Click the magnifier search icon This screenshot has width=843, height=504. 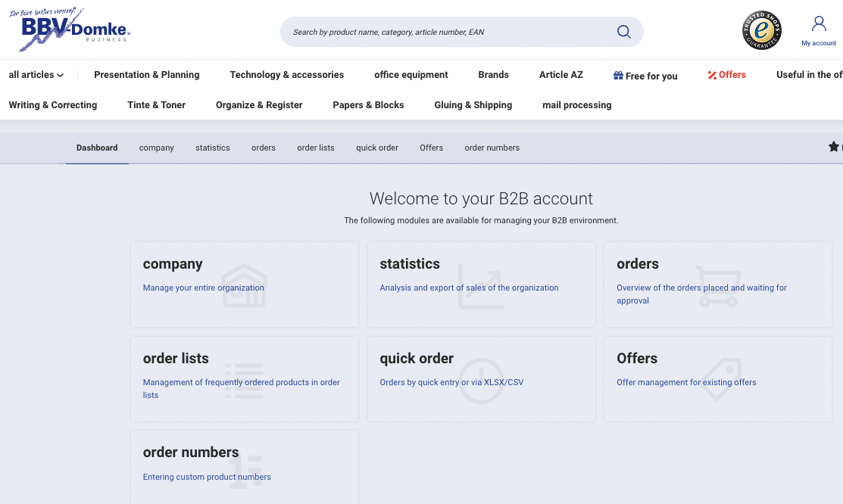point(623,32)
